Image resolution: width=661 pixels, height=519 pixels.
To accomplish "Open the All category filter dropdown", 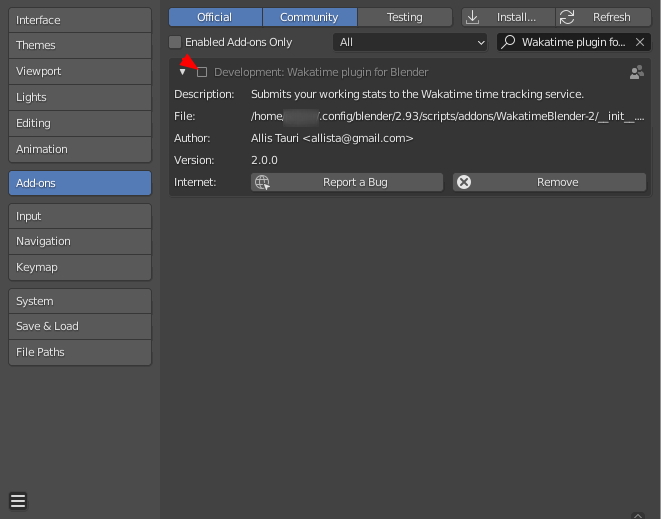I will pos(410,42).
